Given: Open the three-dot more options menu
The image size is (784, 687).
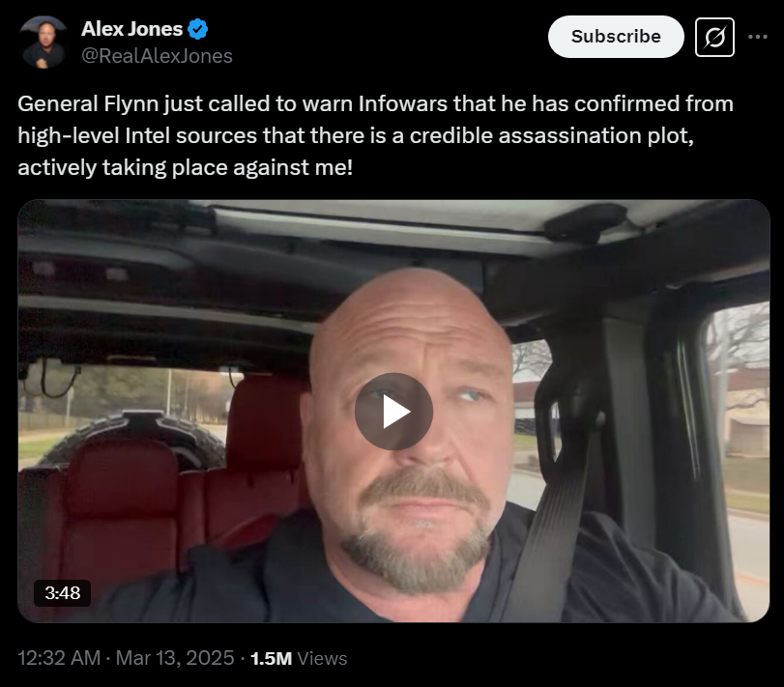Looking at the screenshot, I should tap(758, 37).
